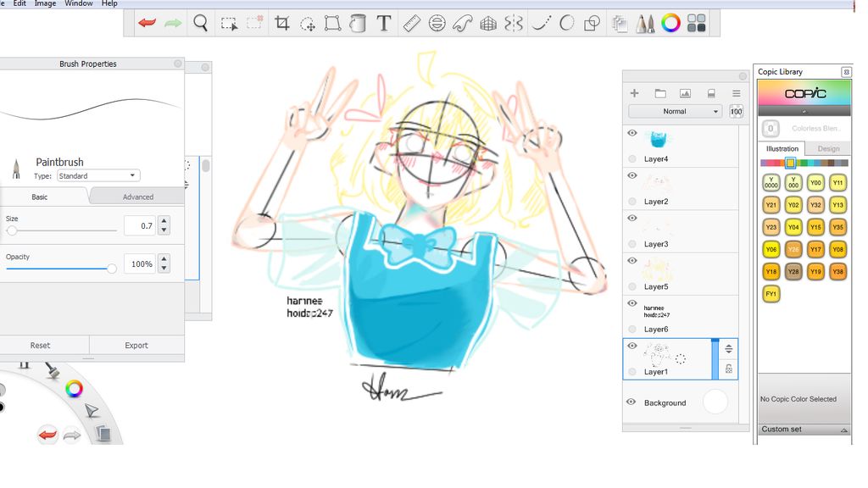
Task: Select the French Curve tool
Action: [462, 23]
